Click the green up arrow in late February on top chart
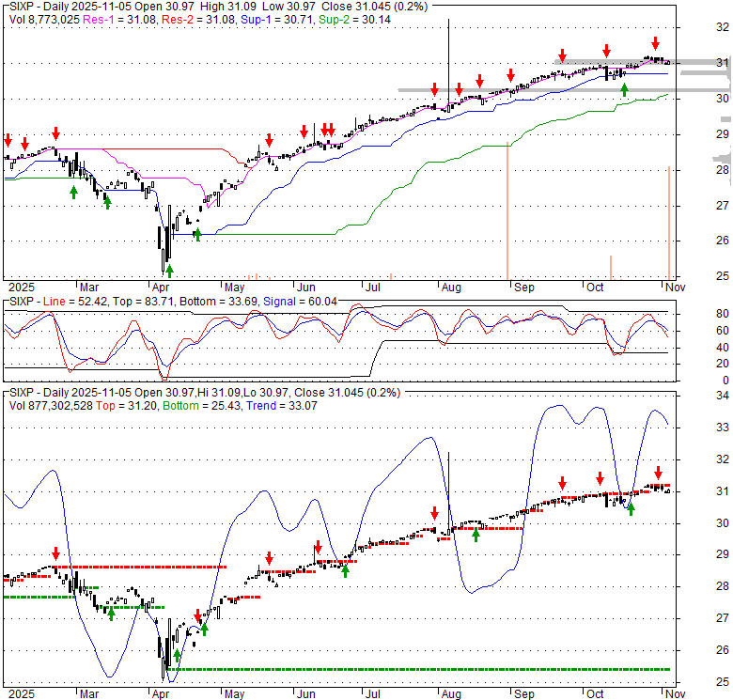Viewport: 733px width, 700px height. click(73, 192)
